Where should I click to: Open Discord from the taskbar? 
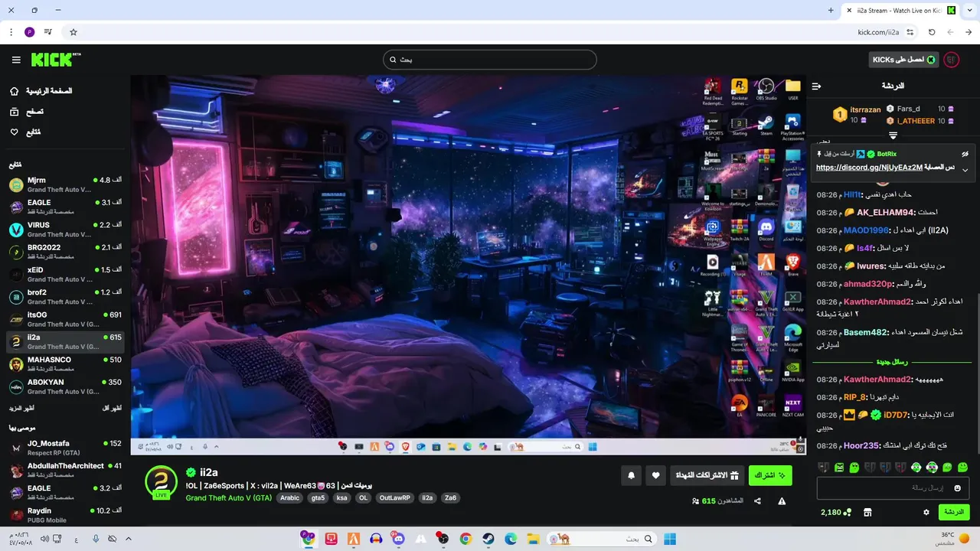(x=398, y=539)
